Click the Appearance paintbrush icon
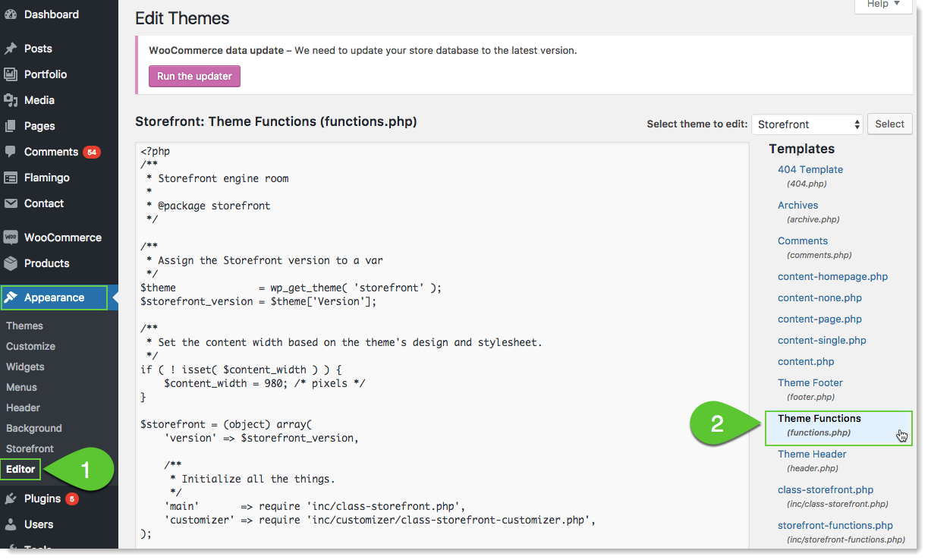 click(x=11, y=297)
